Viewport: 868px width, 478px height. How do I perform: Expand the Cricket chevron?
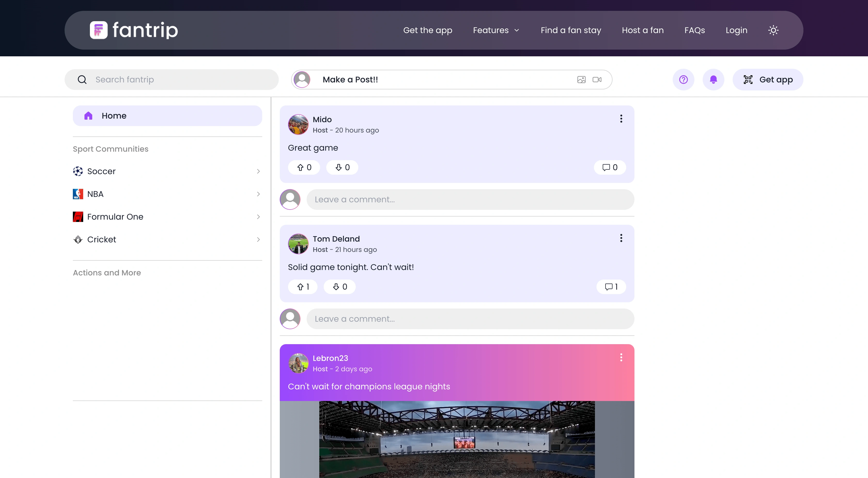pos(258,239)
